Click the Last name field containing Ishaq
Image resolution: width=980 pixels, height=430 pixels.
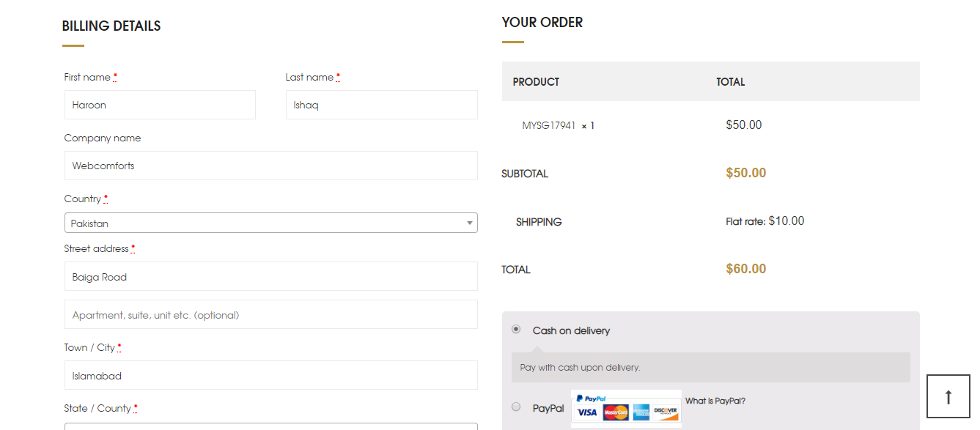(x=381, y=105)
